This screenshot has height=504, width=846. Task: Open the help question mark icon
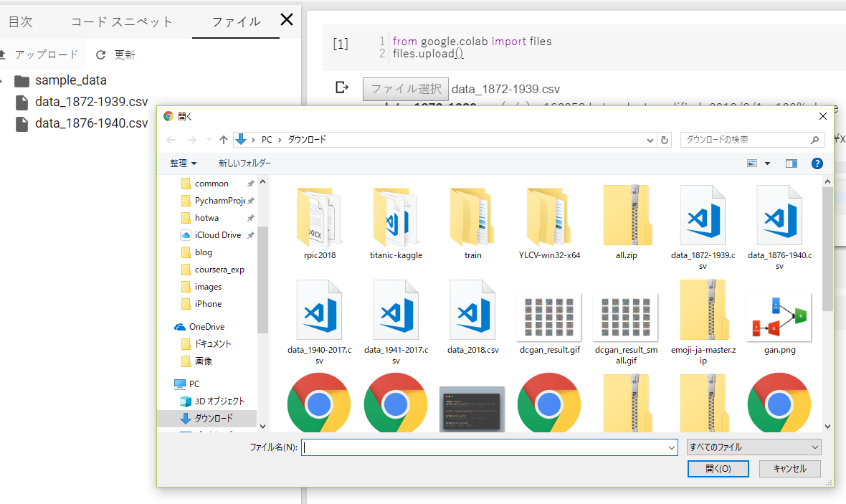click(817, 163)
